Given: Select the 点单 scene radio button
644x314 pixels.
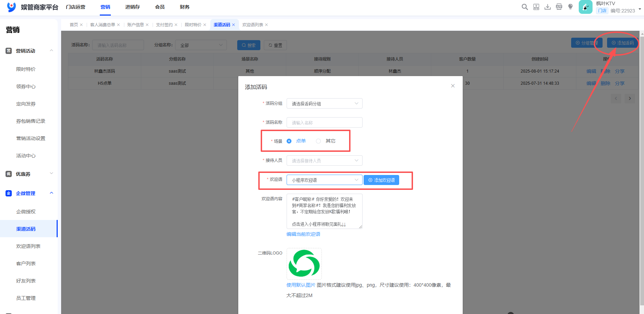Looking at the screenshot, I should 289,141.
